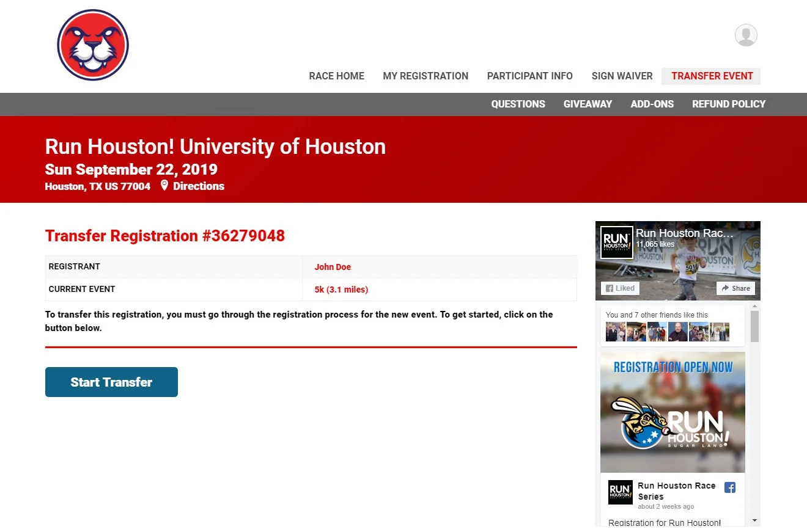The width and height of the screenshot is (807, 532).
Task: Click the 5k (3.1 miles) event value
Action: click(341, 290)
